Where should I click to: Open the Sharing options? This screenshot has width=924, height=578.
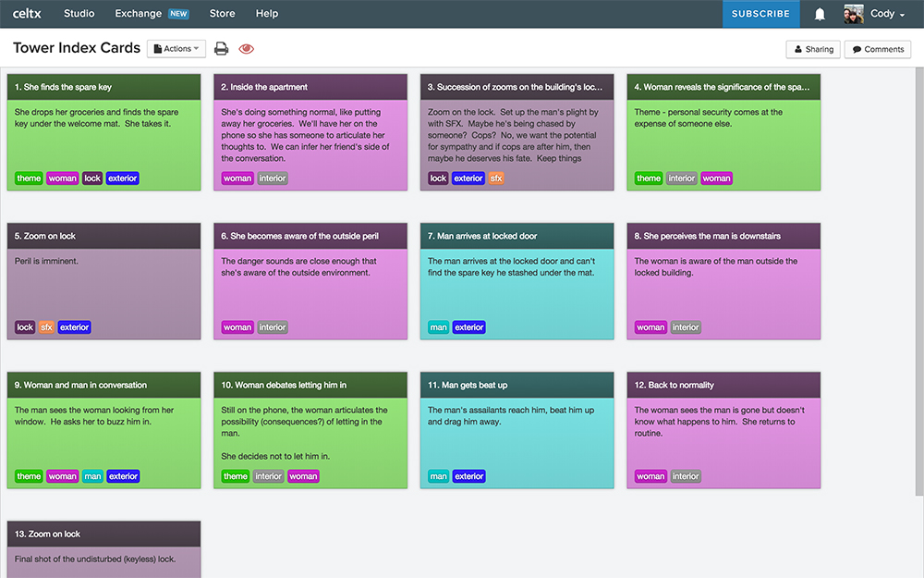coord(814,49)
